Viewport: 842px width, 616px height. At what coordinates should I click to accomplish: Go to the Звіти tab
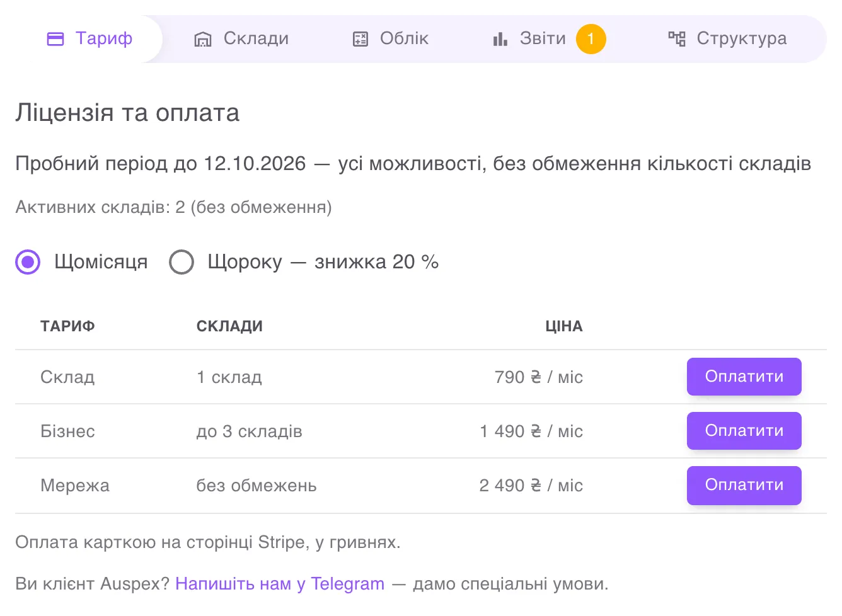[x=548, y=39]
